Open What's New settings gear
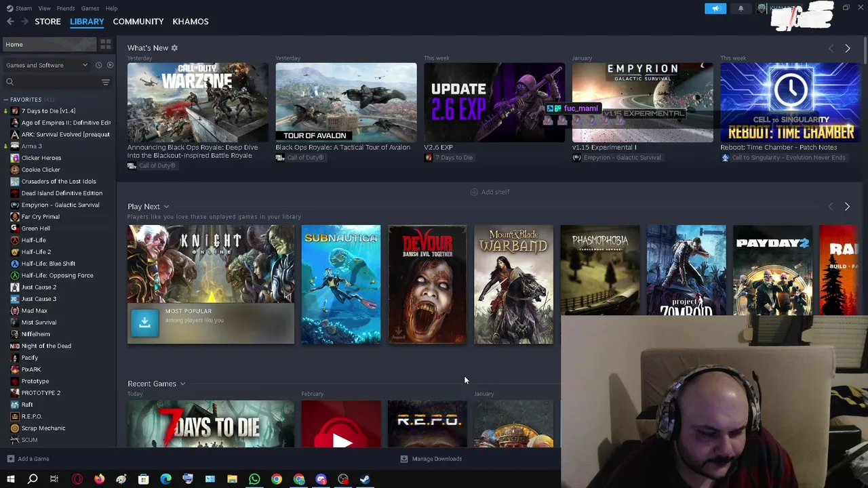868x488 pixels. click(x=174, y=48)
